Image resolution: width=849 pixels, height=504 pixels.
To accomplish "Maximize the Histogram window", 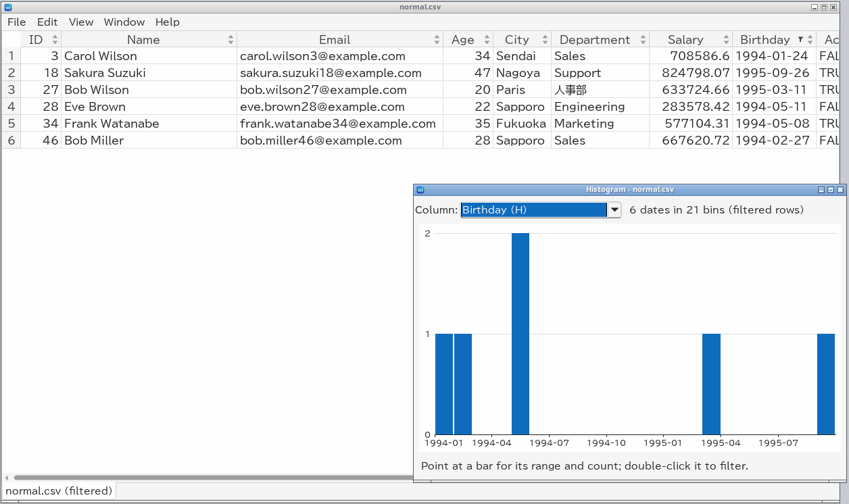I will pos(831,190).
